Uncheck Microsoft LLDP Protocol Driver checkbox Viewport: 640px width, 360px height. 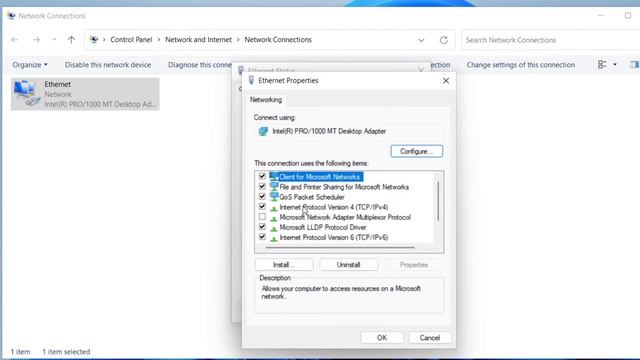pos(262,227)
